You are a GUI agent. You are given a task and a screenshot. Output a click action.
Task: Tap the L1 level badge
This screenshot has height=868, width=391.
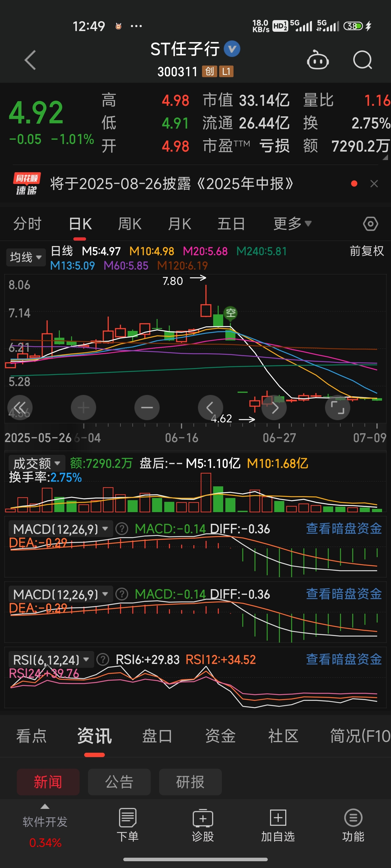click(x=226, y=71)
